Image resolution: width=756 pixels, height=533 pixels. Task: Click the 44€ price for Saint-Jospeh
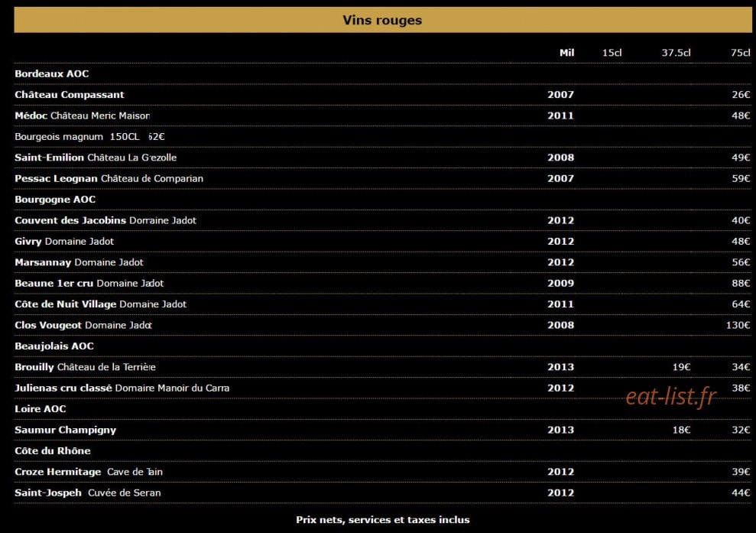[741, 493]
